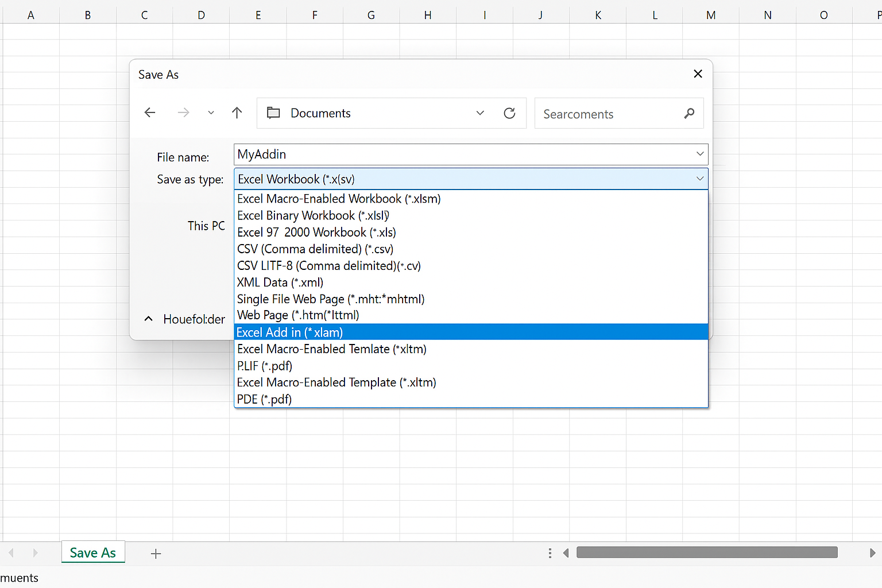The height and width of the screenshot is (588, 882).
Task: Choose Excel Macro-Enabled Template (*.xltm)
Action: point(471,382)
